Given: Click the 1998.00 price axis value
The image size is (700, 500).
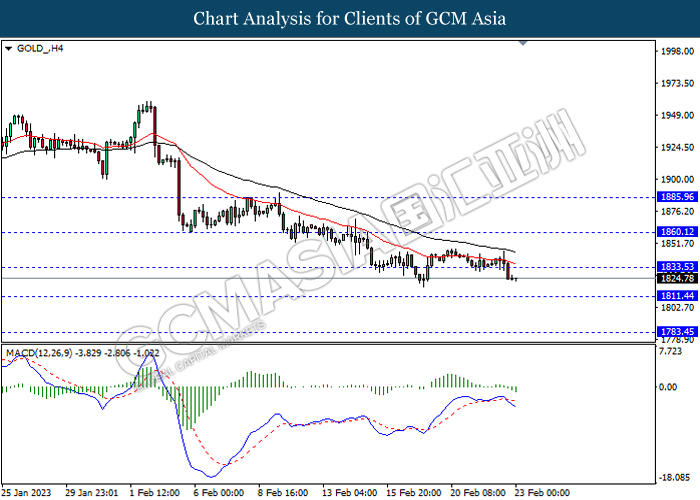Looking at the screenshot, I should coord(677,51).
